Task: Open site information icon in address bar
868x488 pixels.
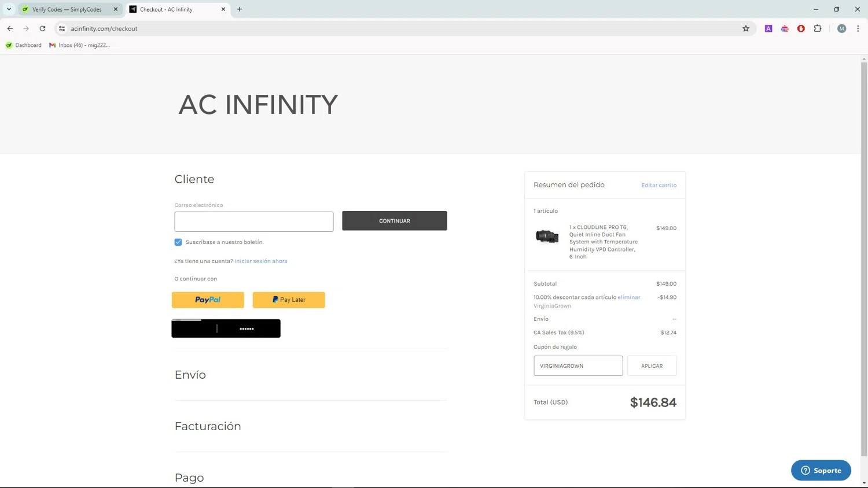Action: coord(62,28)
